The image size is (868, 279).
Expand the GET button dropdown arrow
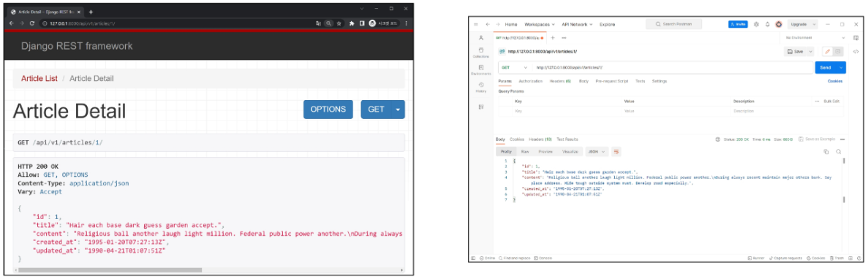[398, 110]
